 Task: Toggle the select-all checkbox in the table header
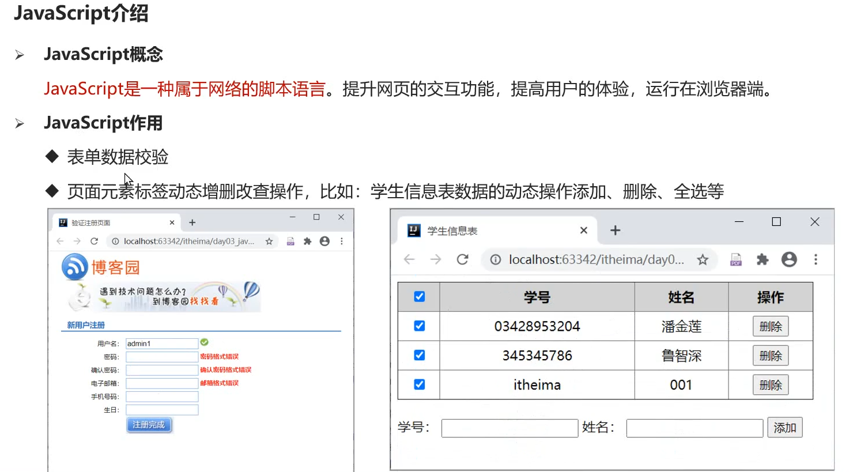pos(419,296)
